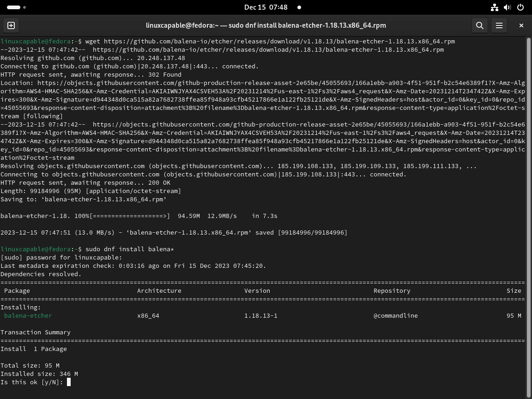The width and height of the screenshot is (532, 399).
Task: Click 'Installed size: 346 M' line
Action: coord(39,374)
